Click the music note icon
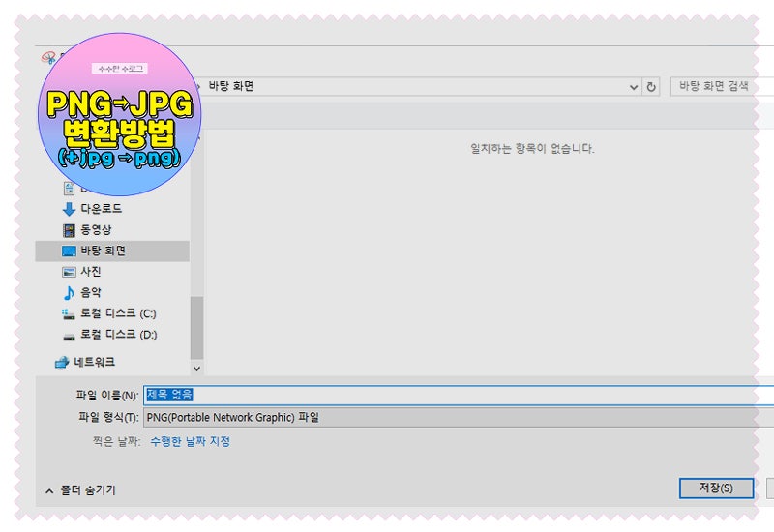This screenshot has height=532, width=774. tap(69, 293)
